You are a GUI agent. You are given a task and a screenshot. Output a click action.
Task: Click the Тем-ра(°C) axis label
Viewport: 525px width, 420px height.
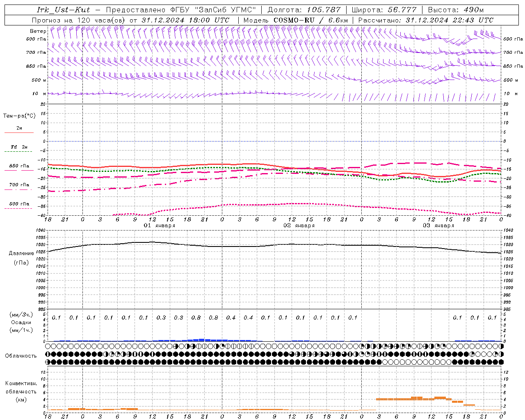(19, 116)
